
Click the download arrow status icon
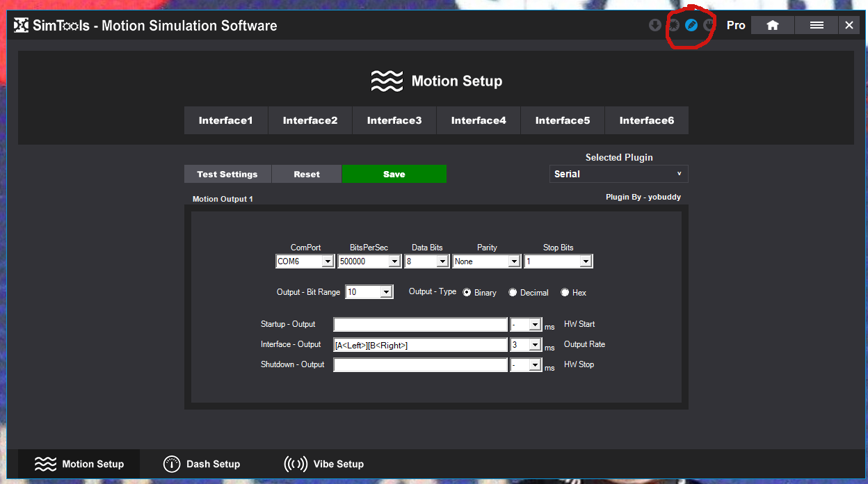click(655, 26)
